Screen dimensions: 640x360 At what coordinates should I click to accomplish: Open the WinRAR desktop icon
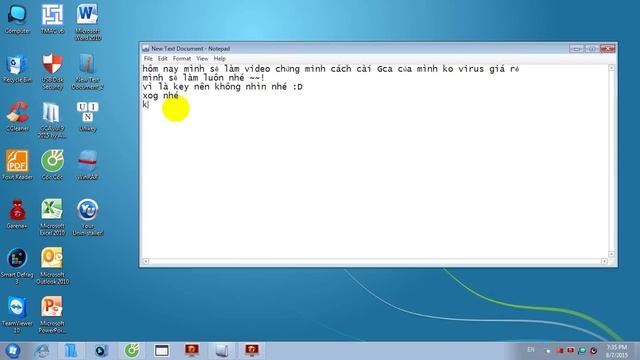click(x=87, y=165)
